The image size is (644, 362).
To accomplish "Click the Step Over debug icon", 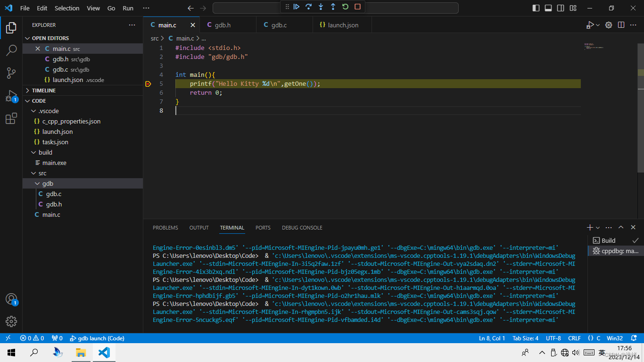I will (309, 7).
